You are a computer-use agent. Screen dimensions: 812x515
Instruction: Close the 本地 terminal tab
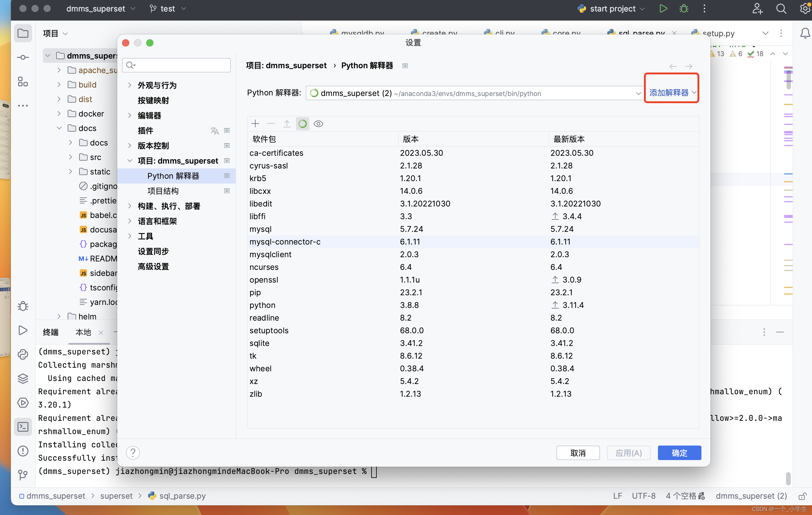pyautogui.click(x=101, y=333)
